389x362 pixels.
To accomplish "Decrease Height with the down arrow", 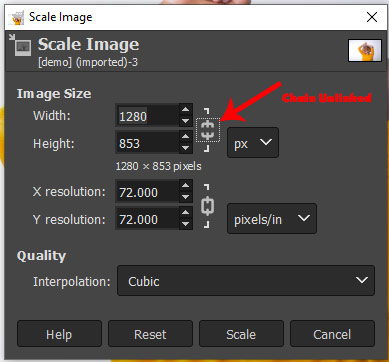I will tap(186, 148).
